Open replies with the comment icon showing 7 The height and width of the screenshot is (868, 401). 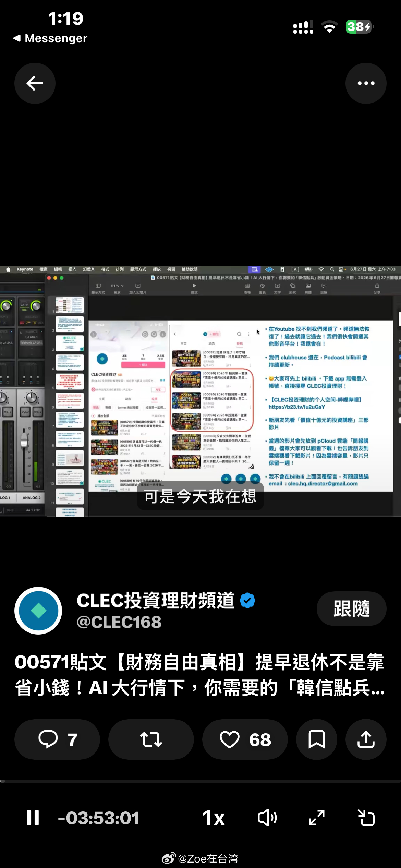[57, 739]
